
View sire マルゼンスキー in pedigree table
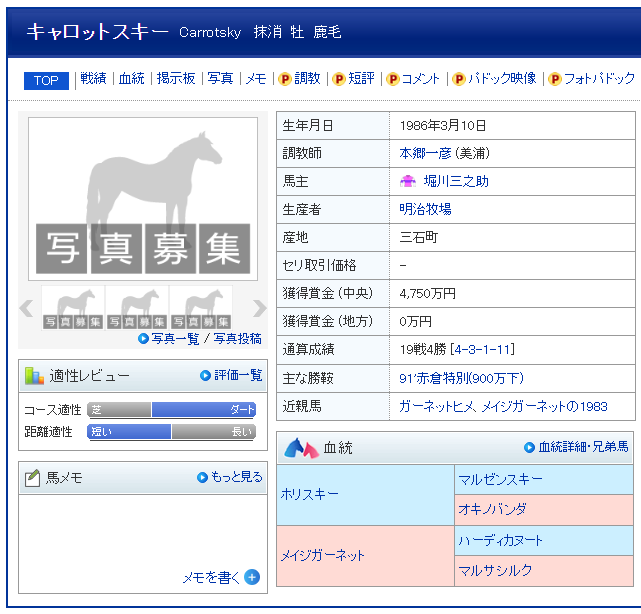[500, 480]
